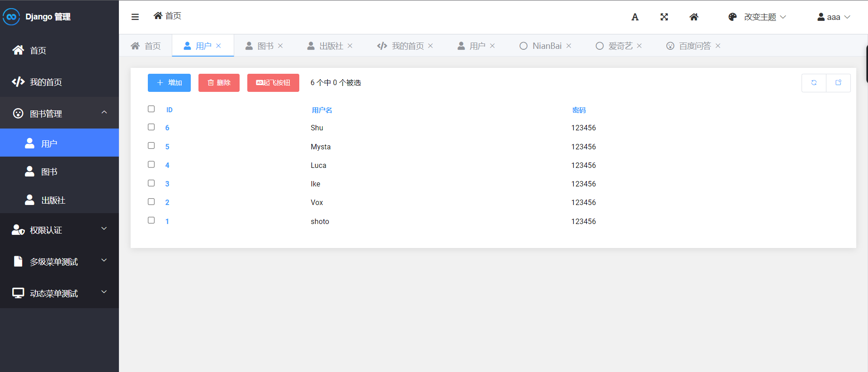868x372 pixels.
Task: Close the second 用户 tab
Action: coord(492,46)
